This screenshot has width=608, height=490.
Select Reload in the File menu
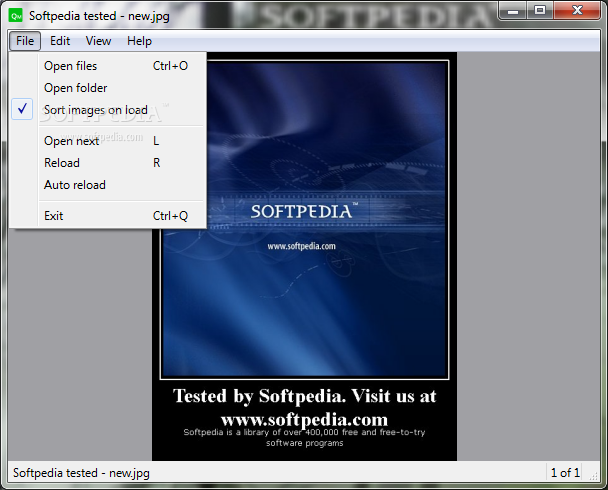coord(108,163)
